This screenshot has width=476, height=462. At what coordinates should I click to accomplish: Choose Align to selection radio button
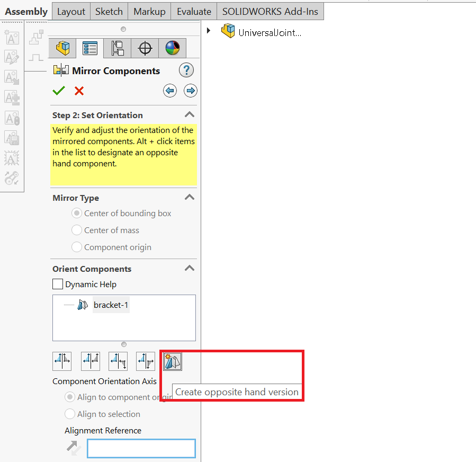click(x=70, y=414)
